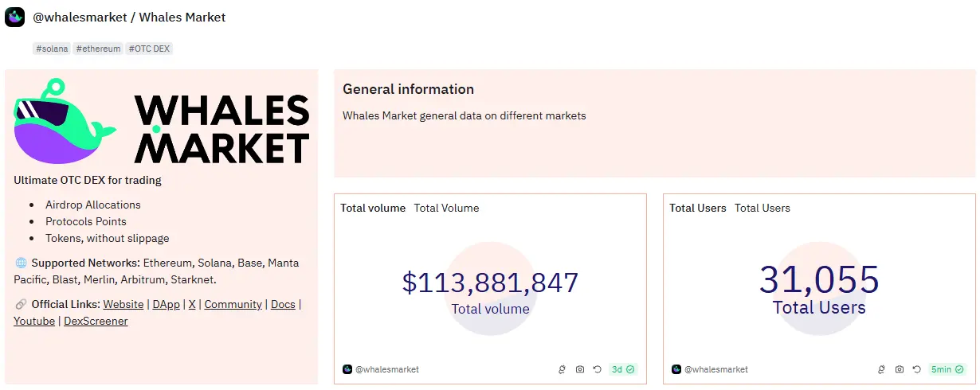Click the query link icon on Total volume card

[x=563, y=369]
